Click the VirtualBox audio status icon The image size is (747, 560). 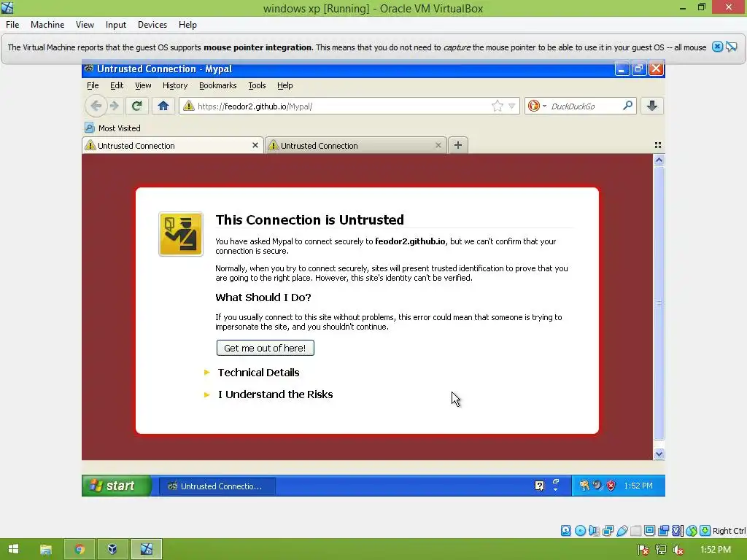tap(594, 531)
